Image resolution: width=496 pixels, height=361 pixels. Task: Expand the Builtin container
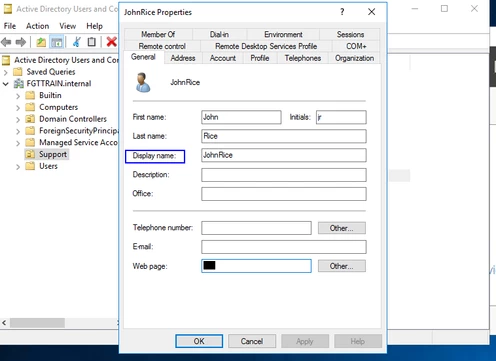(18, 96)
